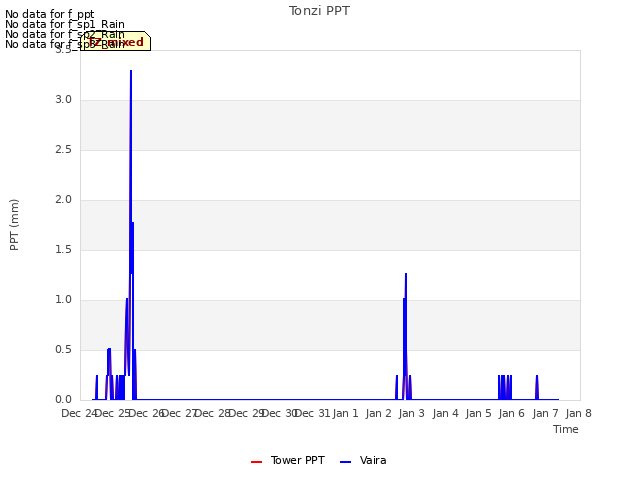Click the PPT (mm) y-axis label
This screenshot has height=480, width=640.
point(14,225)
